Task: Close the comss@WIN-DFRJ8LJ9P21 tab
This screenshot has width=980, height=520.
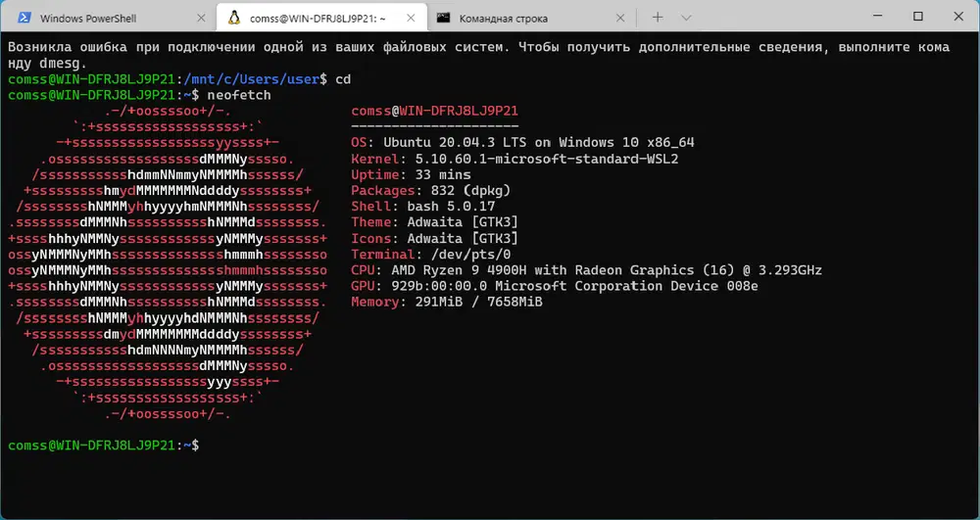Action: coord(411,18)
